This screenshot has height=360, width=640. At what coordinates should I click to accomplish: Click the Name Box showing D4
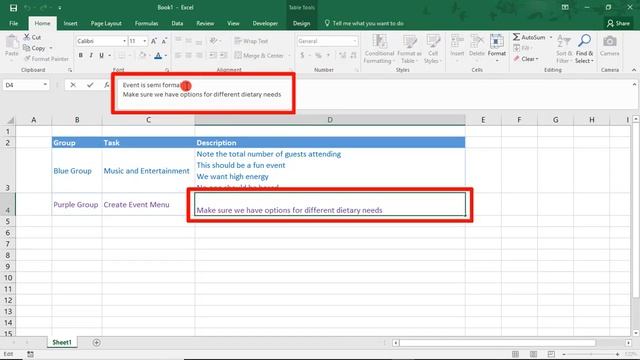click(26, 85)
